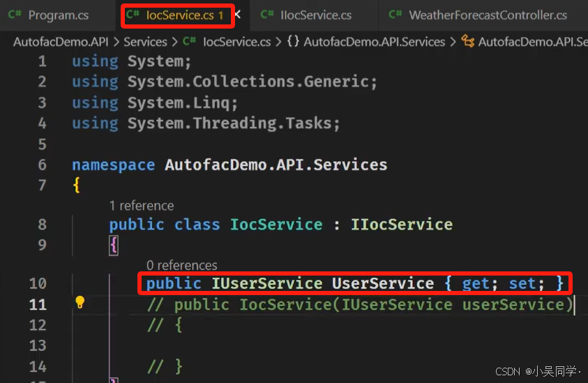Open the IIocService.cs tab
588x383 pixels.
coord(316,15)
